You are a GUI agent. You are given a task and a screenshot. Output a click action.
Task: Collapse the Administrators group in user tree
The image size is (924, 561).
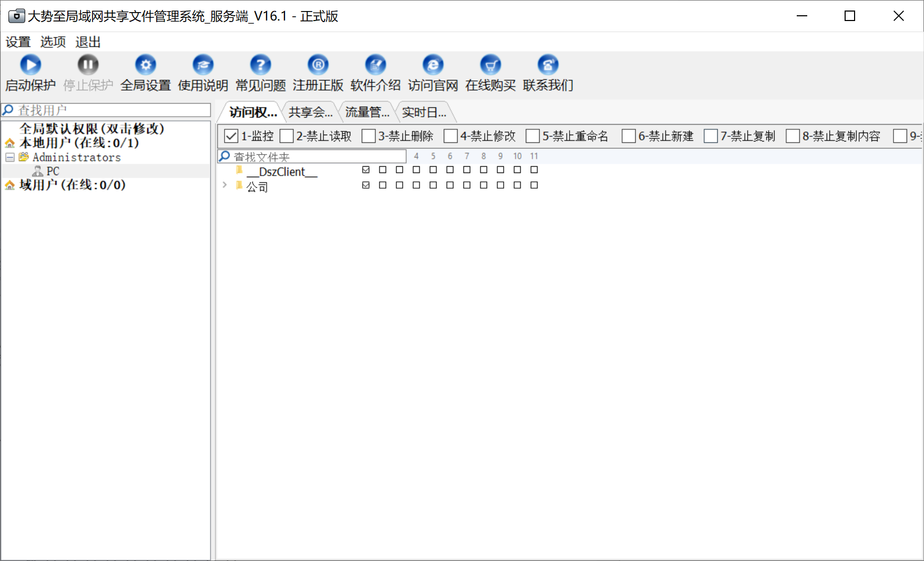point(10,157)
